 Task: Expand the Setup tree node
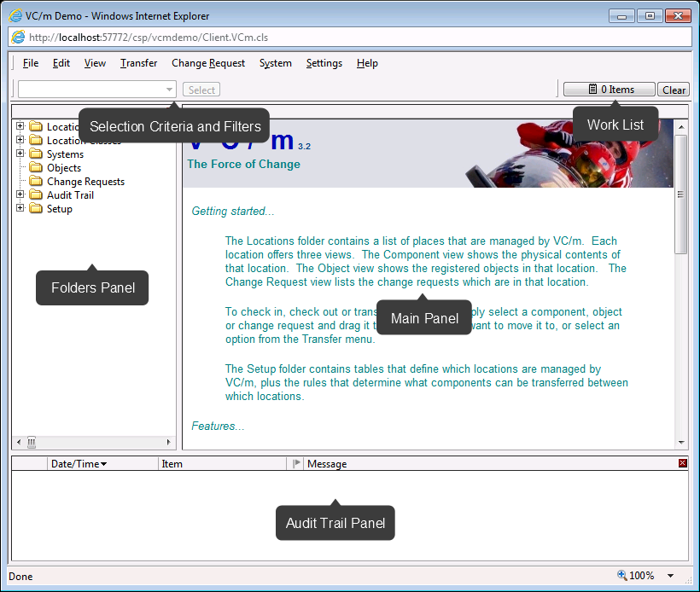pos(20,209)
